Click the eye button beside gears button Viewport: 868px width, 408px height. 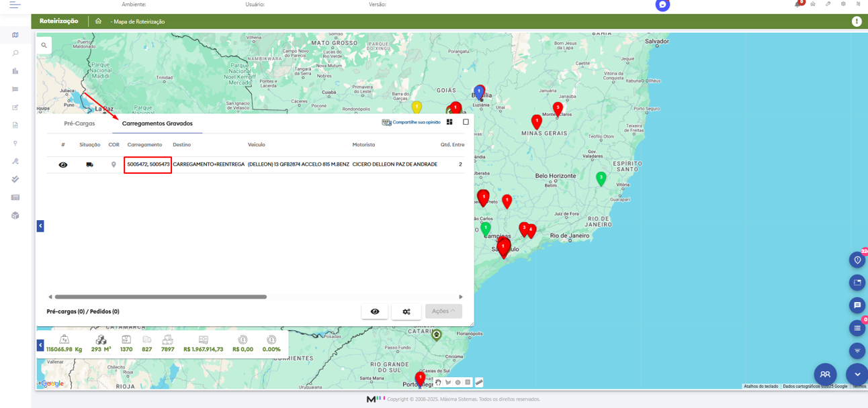tap(375, 311)
